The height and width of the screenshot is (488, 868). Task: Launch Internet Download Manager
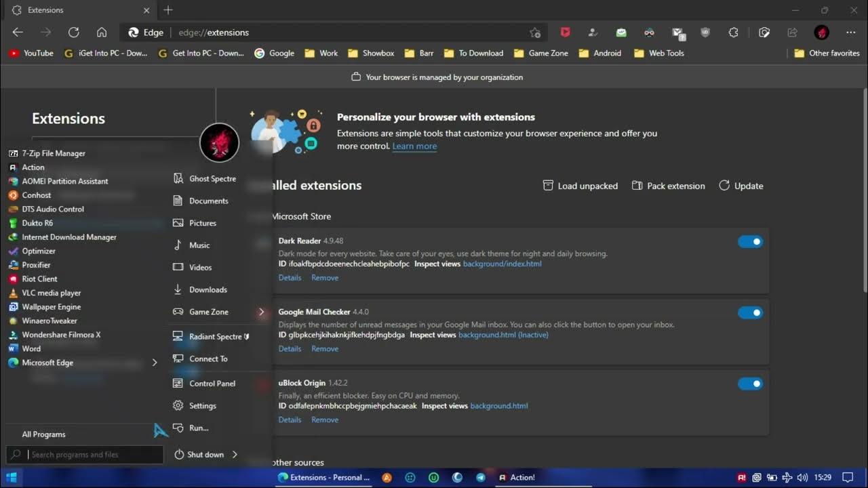tap(62, 237)
